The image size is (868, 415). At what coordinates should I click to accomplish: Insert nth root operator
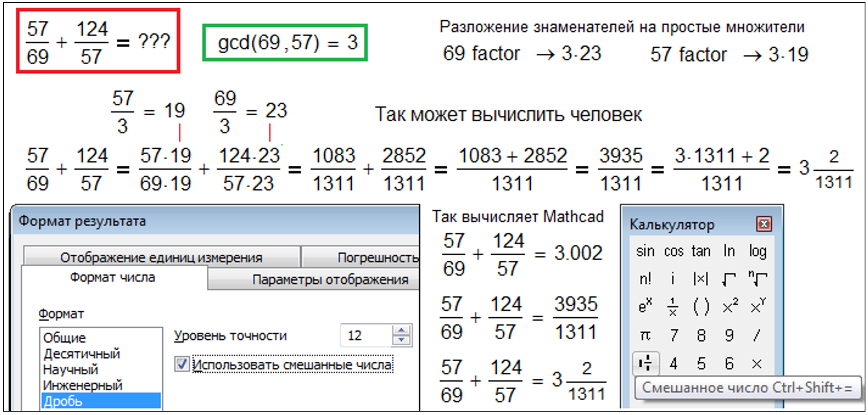pos(758,279)
